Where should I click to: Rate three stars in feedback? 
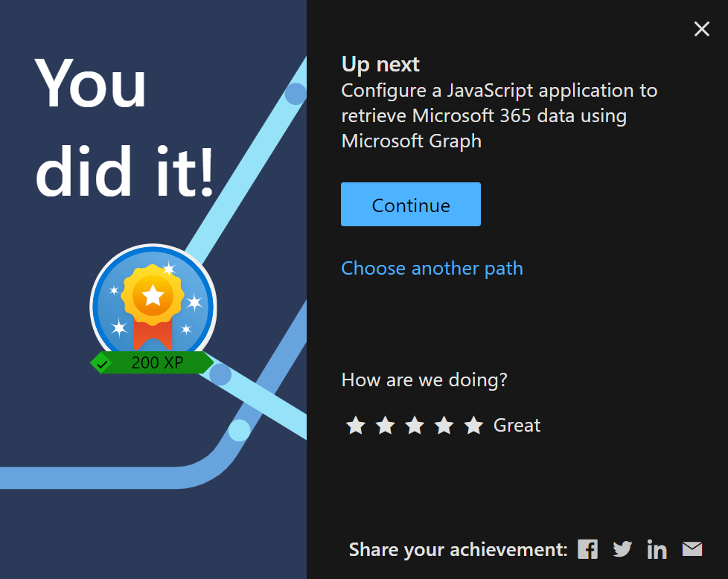point(415,425)
